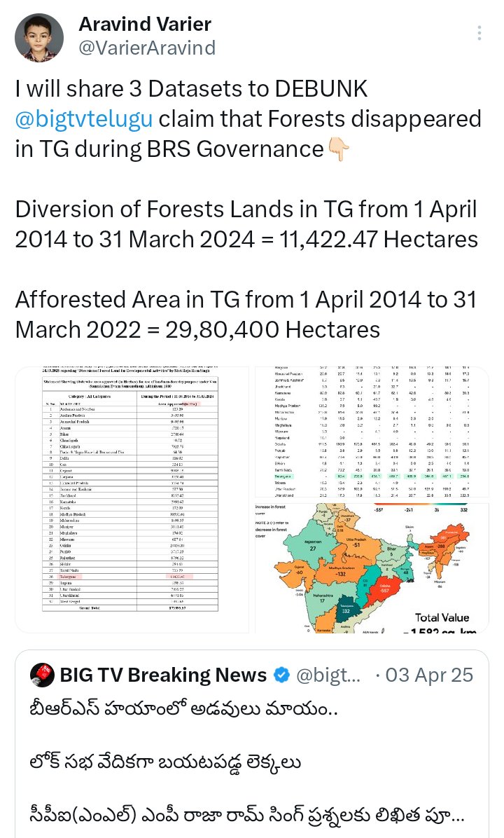
Task: Follow the @bigtvtelugu mention link
Action: tap(84, 118)
